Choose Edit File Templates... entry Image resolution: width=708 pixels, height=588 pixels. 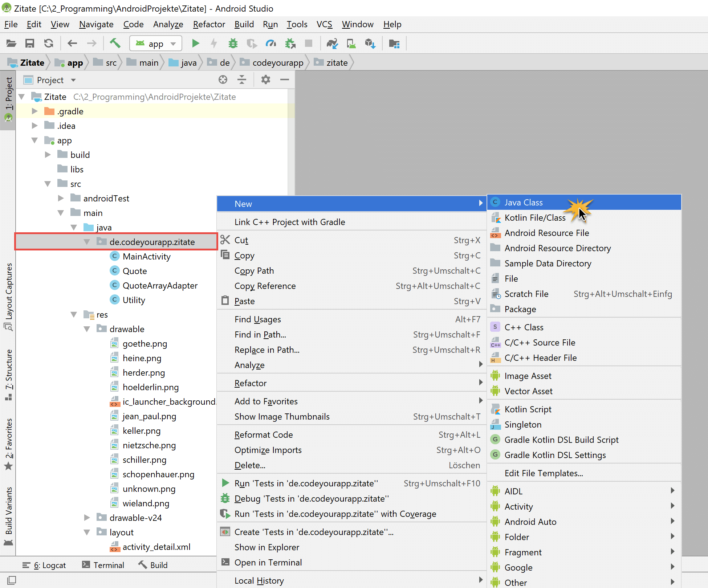click(x=584, y=473)
